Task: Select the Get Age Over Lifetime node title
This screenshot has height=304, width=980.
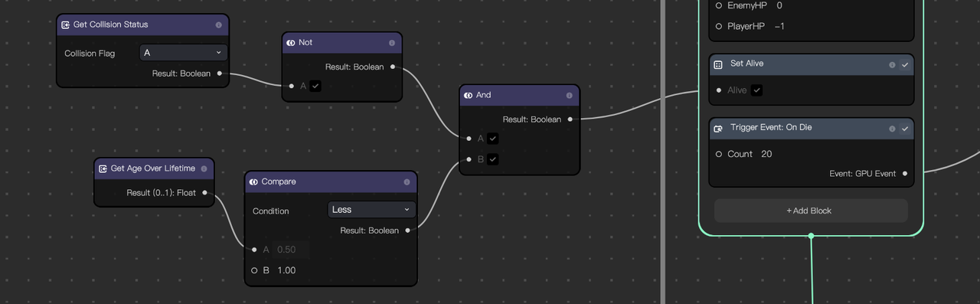Action: (153, 168)
